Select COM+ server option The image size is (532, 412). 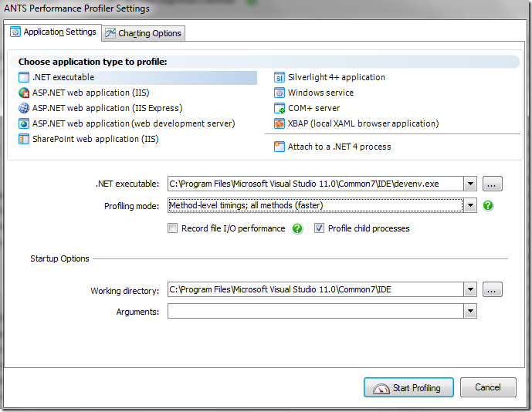click(307, 108)
